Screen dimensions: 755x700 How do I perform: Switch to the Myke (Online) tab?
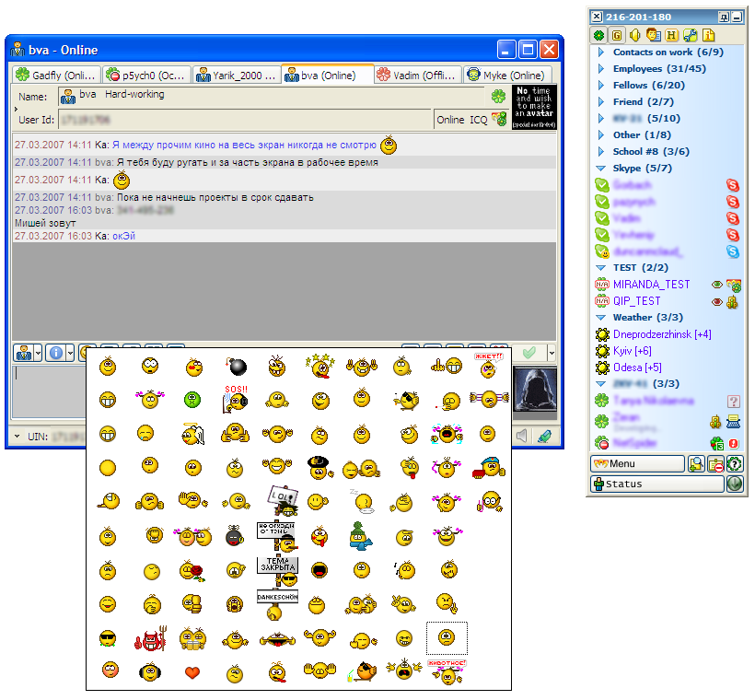pyautogui.click(x=506, y=76)
